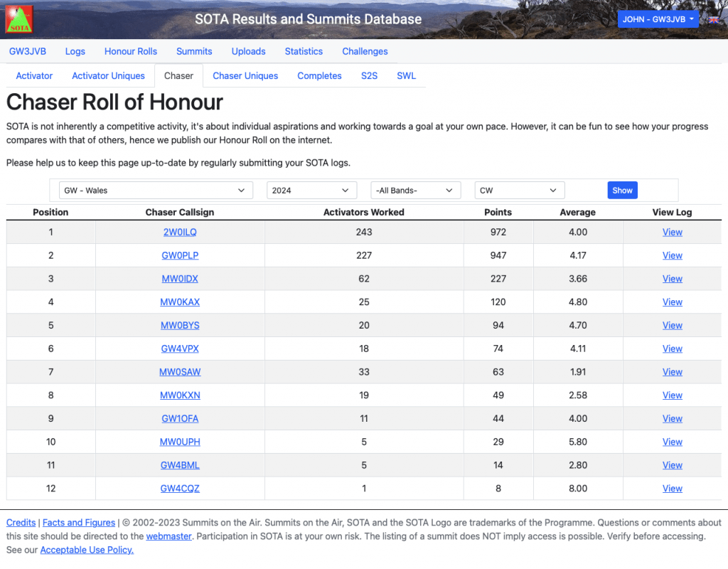Open the Challenges menu
The width and height of the screenshot is (728, 569).
point(365,51)
